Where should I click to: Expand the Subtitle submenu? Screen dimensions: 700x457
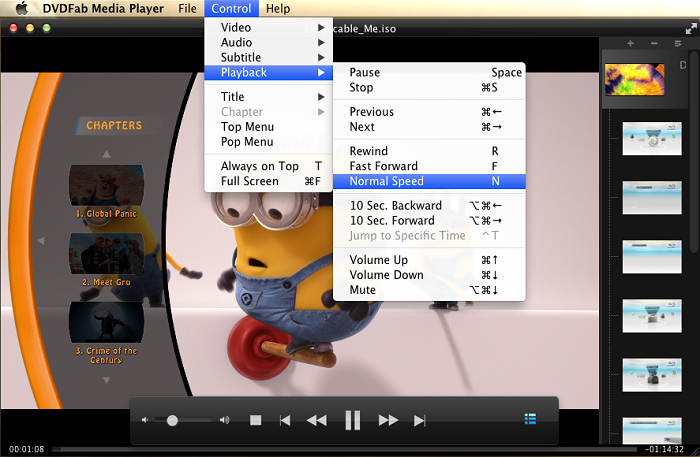click(x=269, y=57)
